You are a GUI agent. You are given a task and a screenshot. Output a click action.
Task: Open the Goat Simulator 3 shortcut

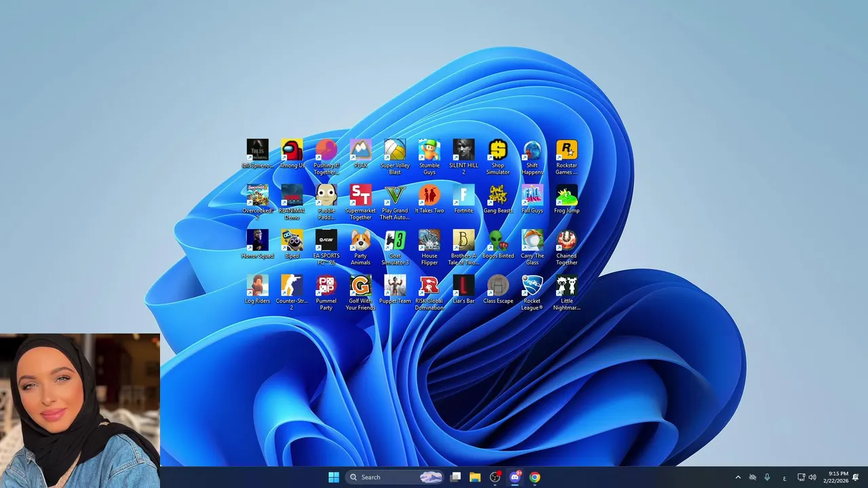395,247
